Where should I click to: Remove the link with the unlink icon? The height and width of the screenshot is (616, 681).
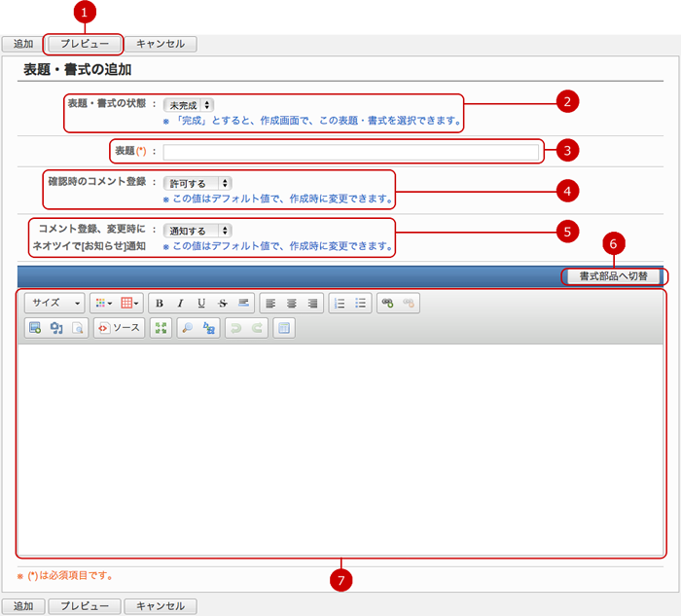pos(409,304)
